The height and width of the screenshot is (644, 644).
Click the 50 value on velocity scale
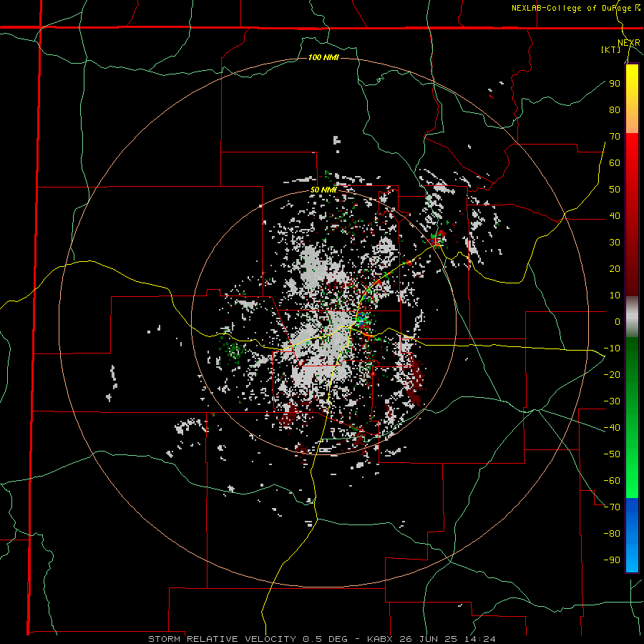pos(615,190)
